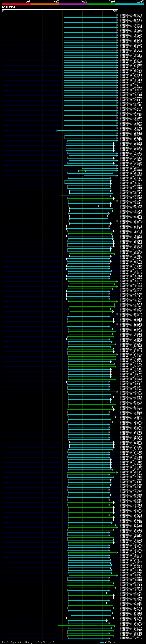Select hit label UniRef100_A9USC4
Viewport: 146px width, 644px height.
(131, 196)
